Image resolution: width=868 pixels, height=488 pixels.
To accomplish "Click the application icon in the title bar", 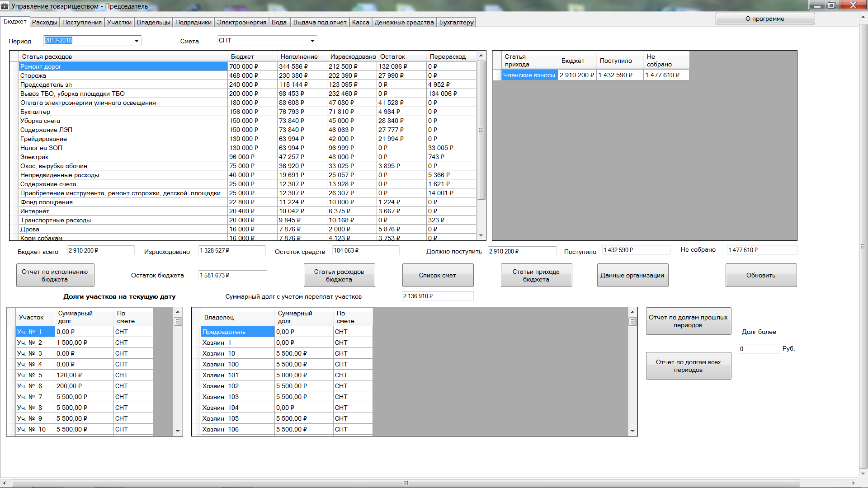I will point(5,6).
